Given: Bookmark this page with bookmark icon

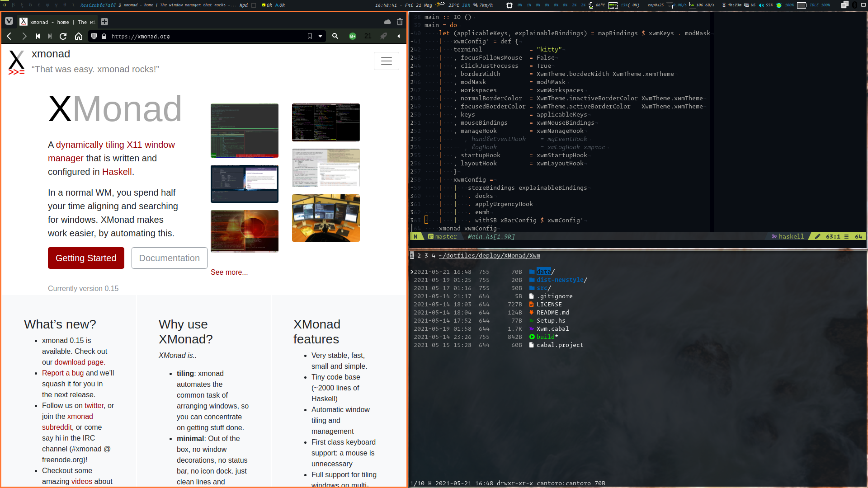Looking at the screenshot, I should click(x=310, y=36).
